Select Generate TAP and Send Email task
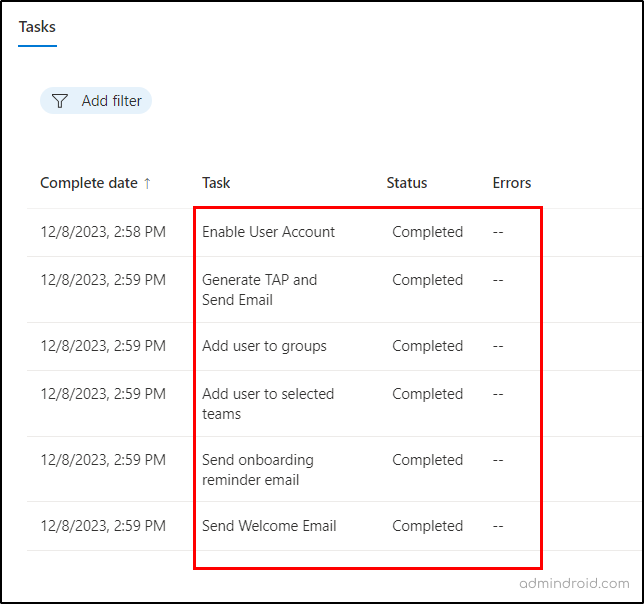 (x=259, y=290)
